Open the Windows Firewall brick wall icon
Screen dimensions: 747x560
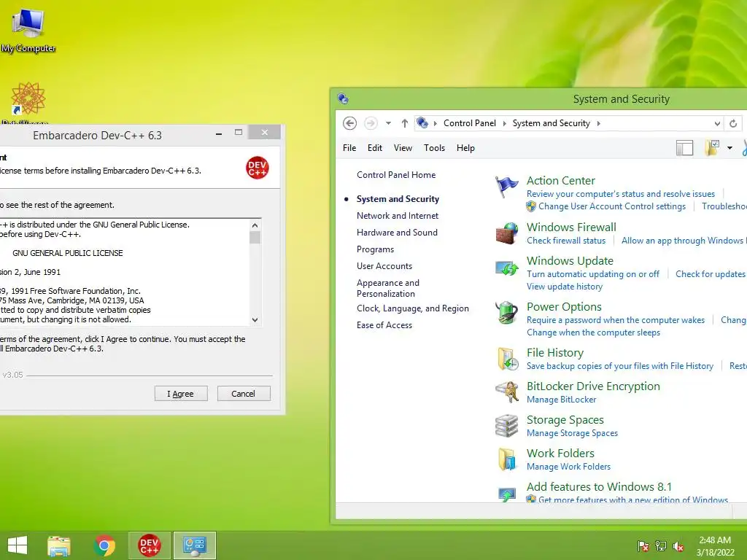click(506, 233)
